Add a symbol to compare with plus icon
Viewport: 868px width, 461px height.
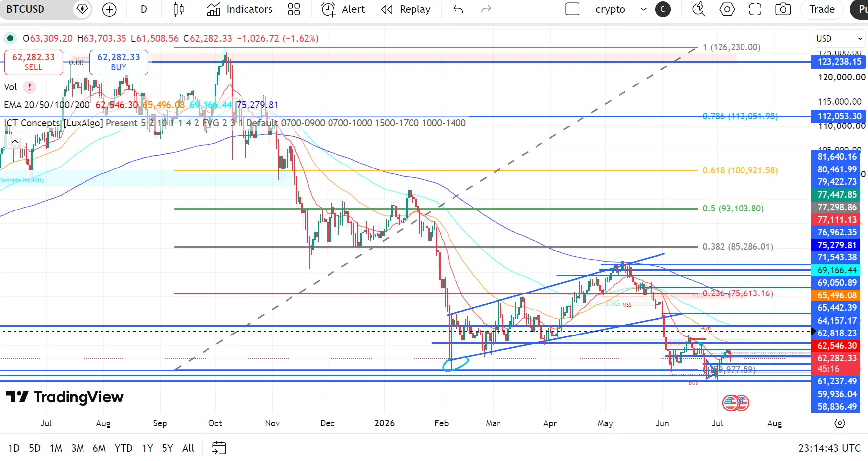click(109, 9)
